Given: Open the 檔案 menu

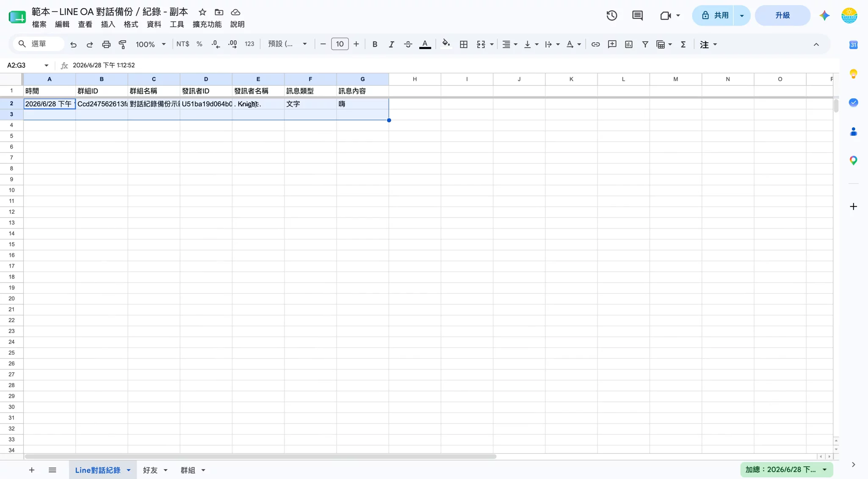Looking at the screenshot, I should [39, 25].
